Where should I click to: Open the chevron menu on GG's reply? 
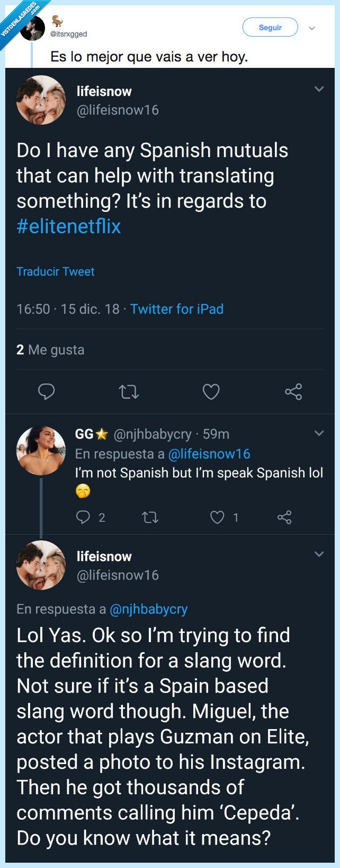320,433
